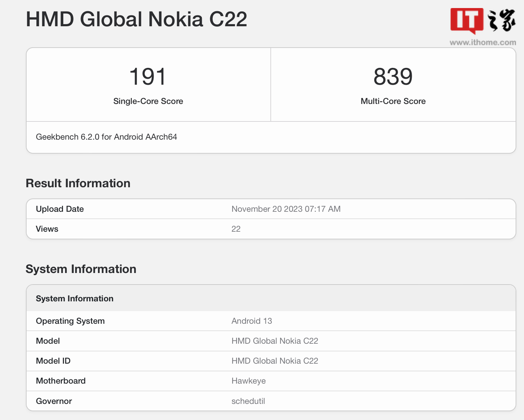Image resolution: width=524 pixels, height=420 pixels.
Task: Click the Hawkeye motherboard value
Action: click(248, 381)
